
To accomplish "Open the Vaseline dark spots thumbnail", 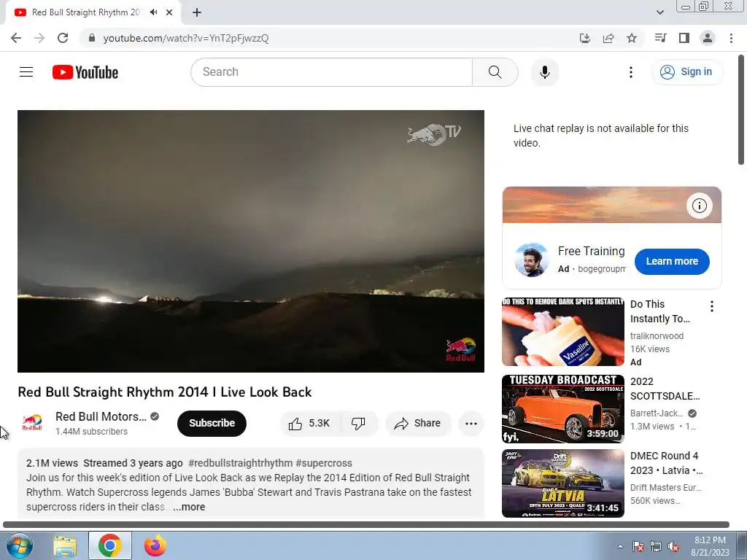I will [563, 332].
